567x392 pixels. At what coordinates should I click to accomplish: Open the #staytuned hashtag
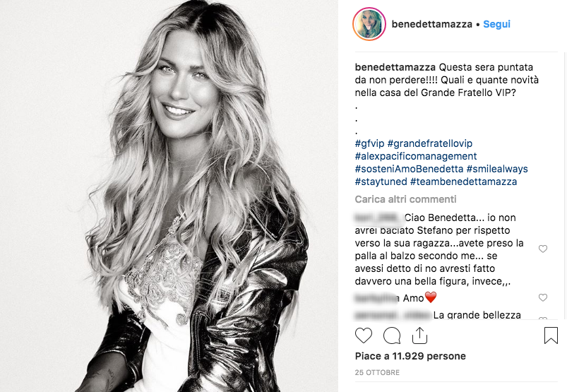click(381, 182)
